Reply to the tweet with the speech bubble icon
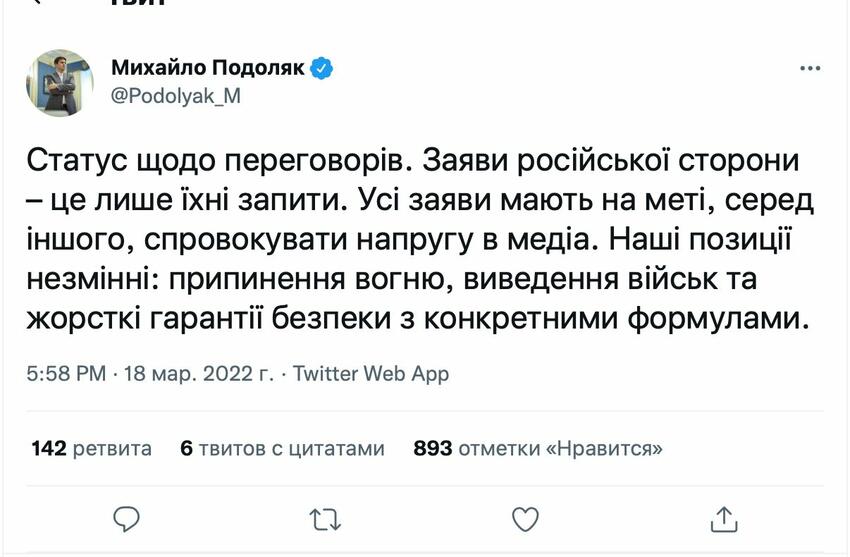The width and height of the screenshot is (850, 557). 127,518
